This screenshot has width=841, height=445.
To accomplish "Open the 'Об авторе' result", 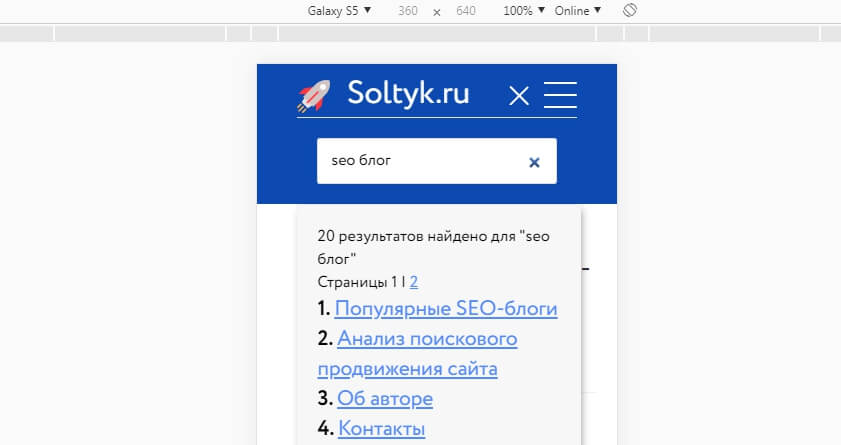I will (x=385, y=399).
